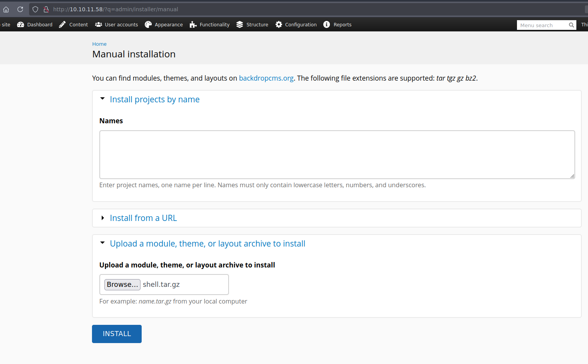Click the Reports info icon

point(327,24)
